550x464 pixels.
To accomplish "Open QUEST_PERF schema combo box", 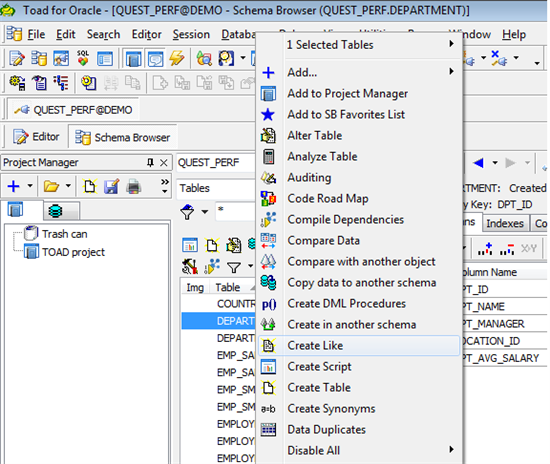I will point(216,162).
